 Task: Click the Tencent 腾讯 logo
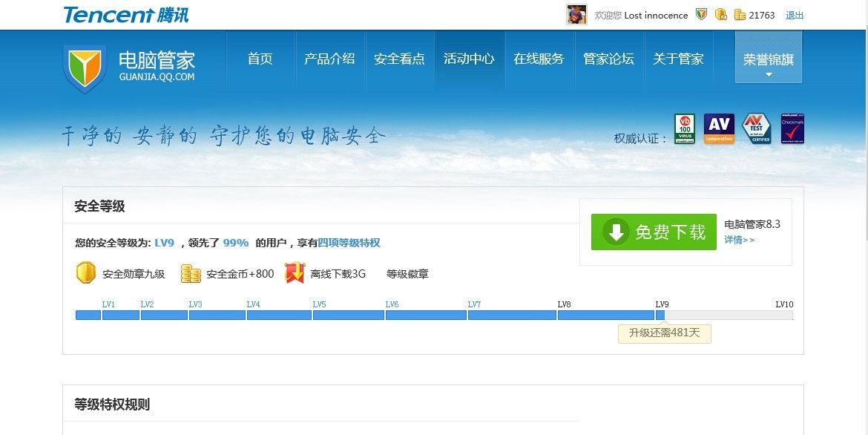[126, 15]
